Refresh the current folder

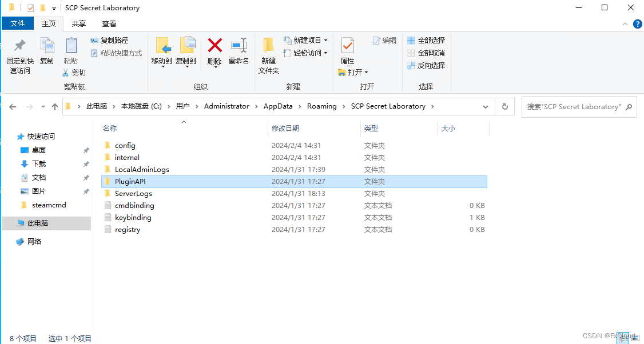click(505, 107)
